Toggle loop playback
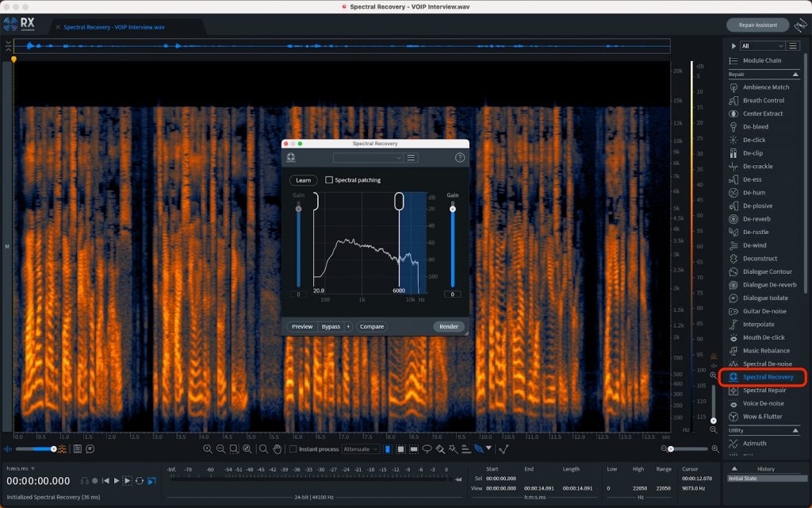 [140, 481]
